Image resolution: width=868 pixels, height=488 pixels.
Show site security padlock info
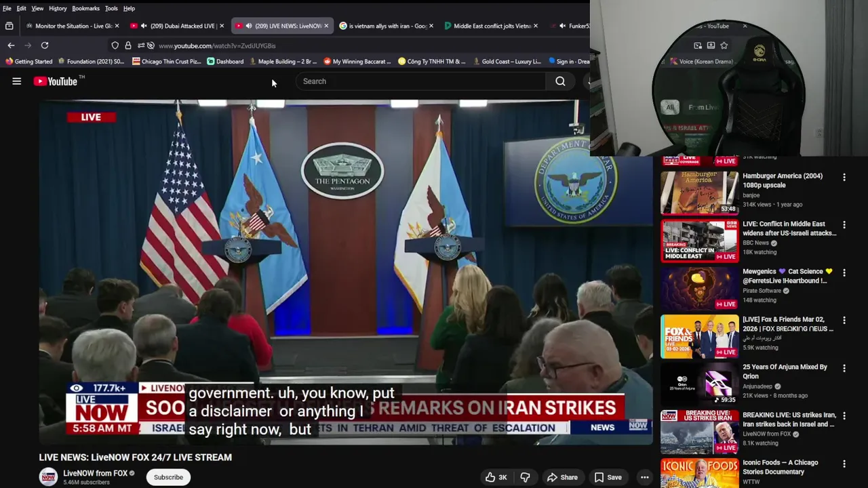[x=127, y=45]
